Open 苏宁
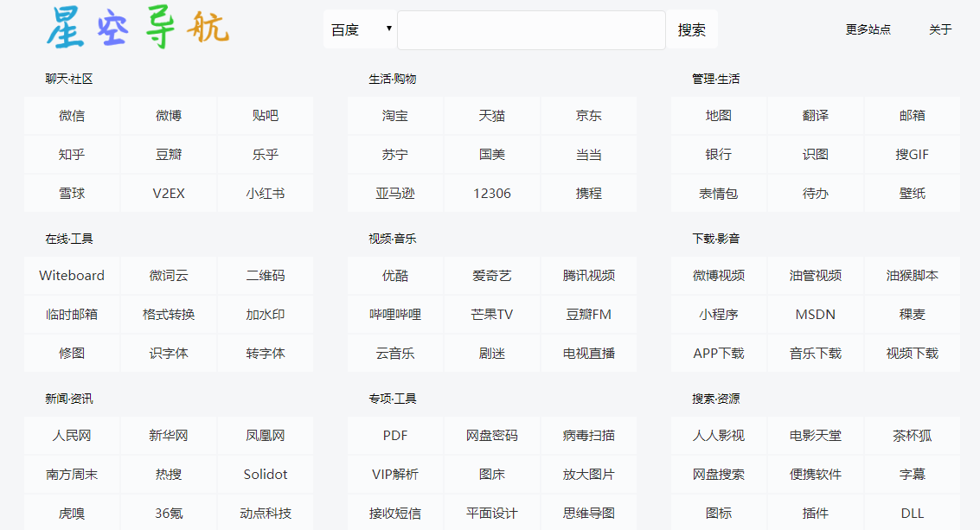The height and width of the screenshot is (530, 980). pos(395,155)
